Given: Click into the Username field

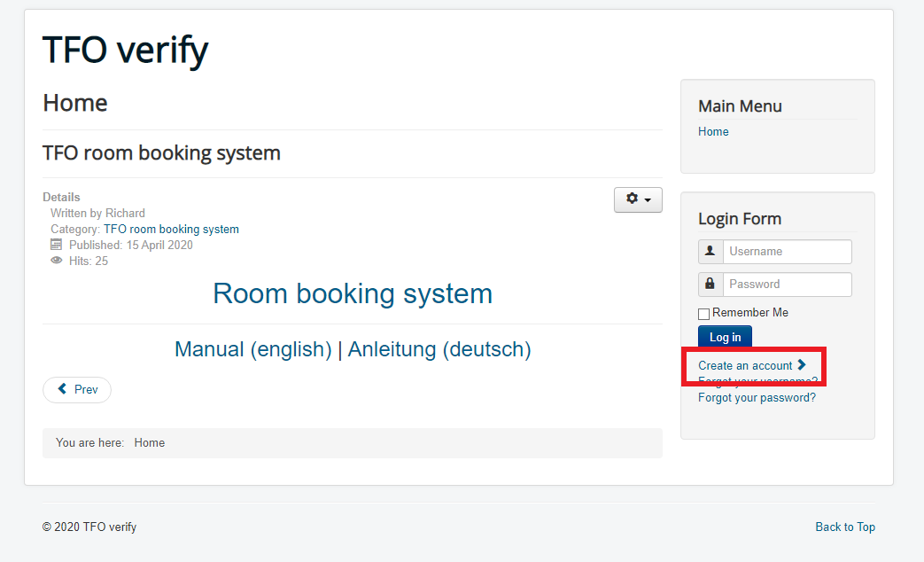Looking at the screenshot, I should (x=787, y=252).
